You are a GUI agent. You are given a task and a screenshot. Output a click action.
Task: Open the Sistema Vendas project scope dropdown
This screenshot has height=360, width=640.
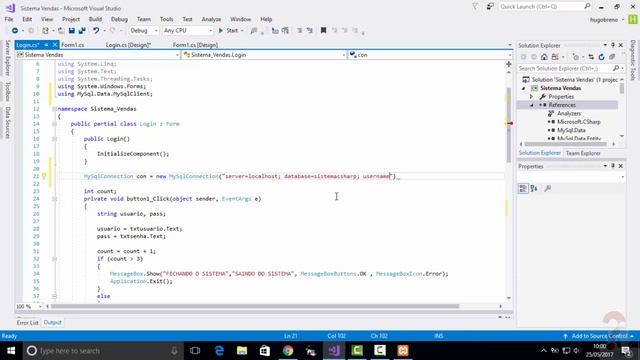(x=98, y=55)
